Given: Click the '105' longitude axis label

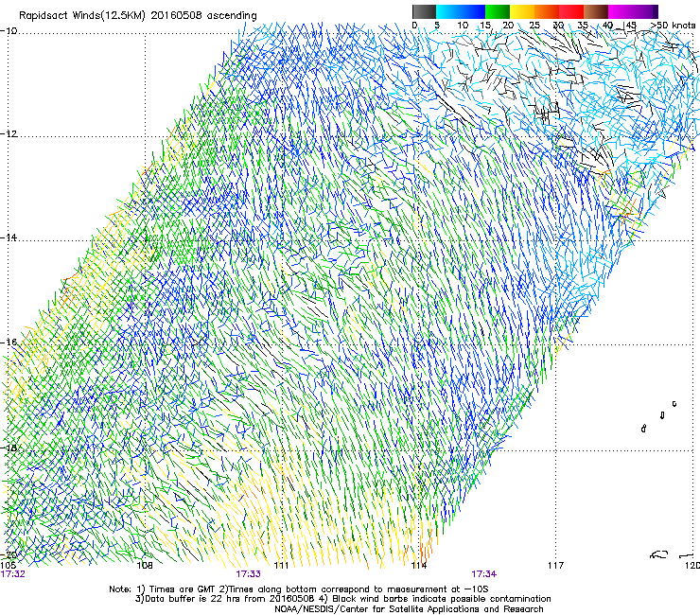Looking at the screenshot, I should coord(8,566).
